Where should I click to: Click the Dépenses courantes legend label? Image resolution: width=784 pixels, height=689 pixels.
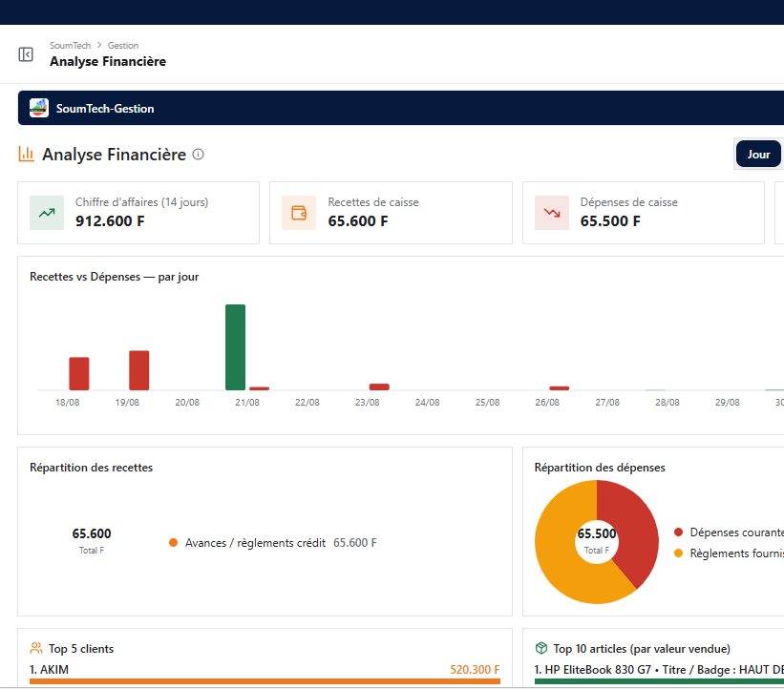pyautogui.click(x=737, y=532)
